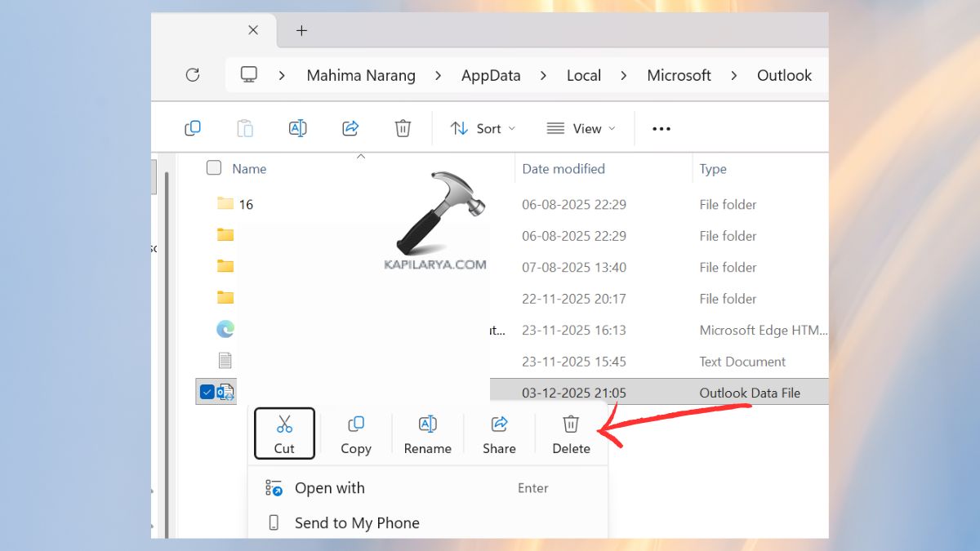
Task: Open the See more ellipsis icon
Action: pos(661,128)
